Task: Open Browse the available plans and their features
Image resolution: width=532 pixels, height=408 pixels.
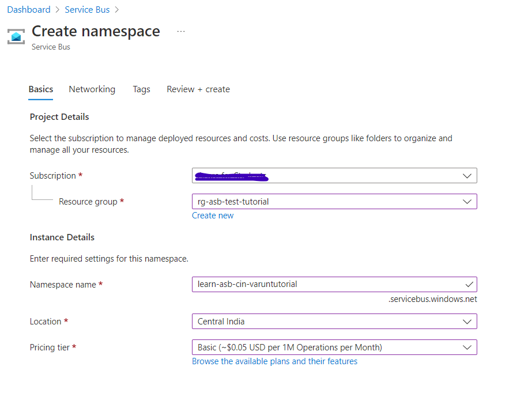Action: click(274, 361)
